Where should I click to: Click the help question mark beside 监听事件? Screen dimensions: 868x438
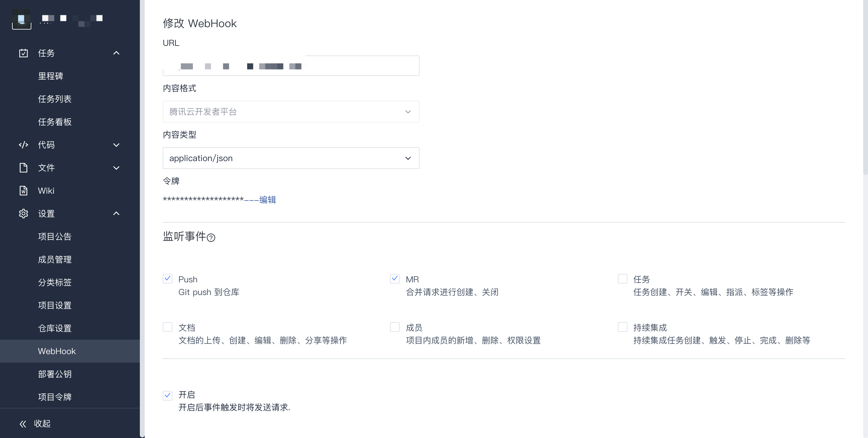coord(211,238)
